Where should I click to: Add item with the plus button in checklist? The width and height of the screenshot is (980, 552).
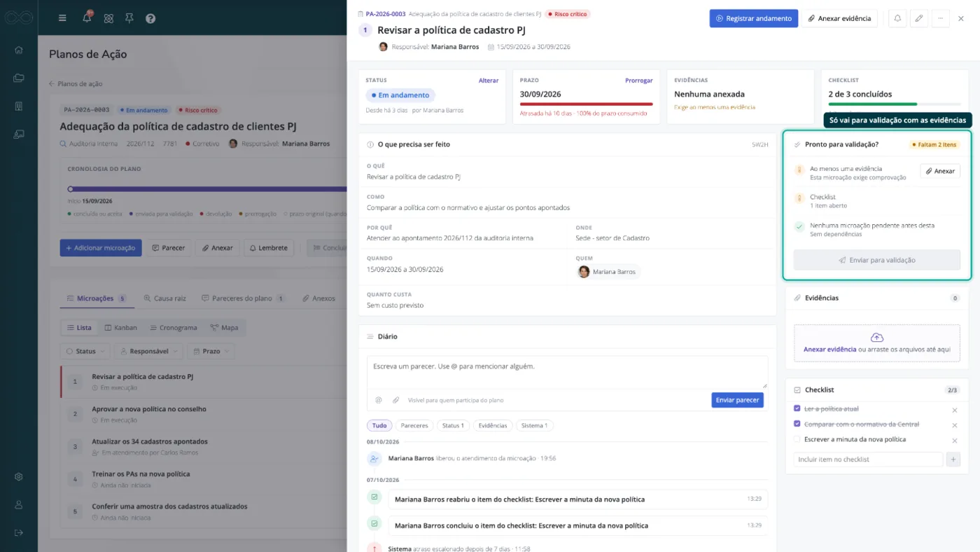coord(953,460)
